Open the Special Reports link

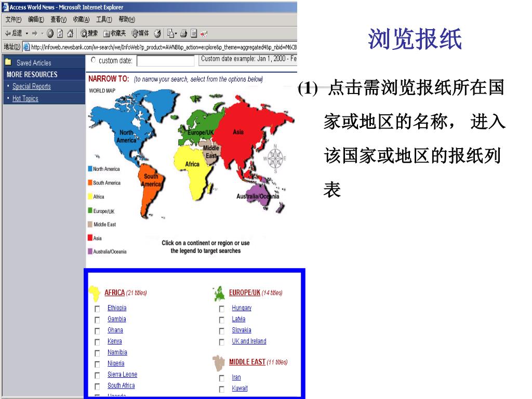[x=32, y=86]
